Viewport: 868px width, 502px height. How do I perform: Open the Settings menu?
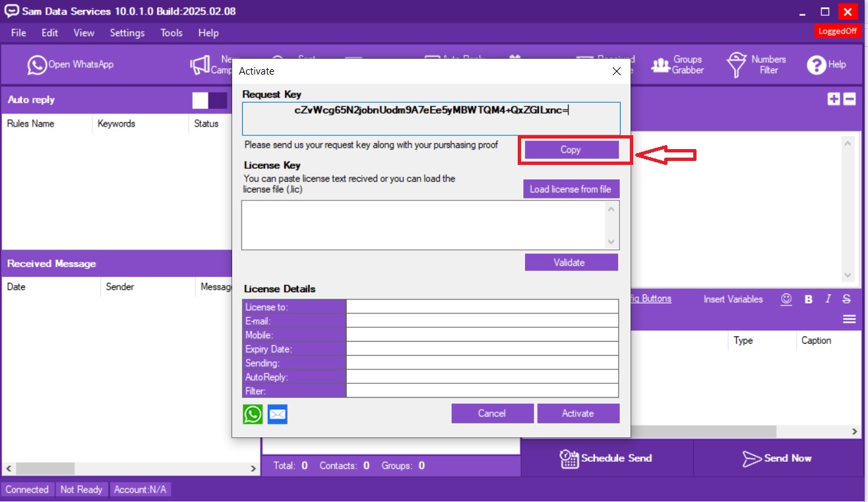pyautogui.click(x=127, y=33)
